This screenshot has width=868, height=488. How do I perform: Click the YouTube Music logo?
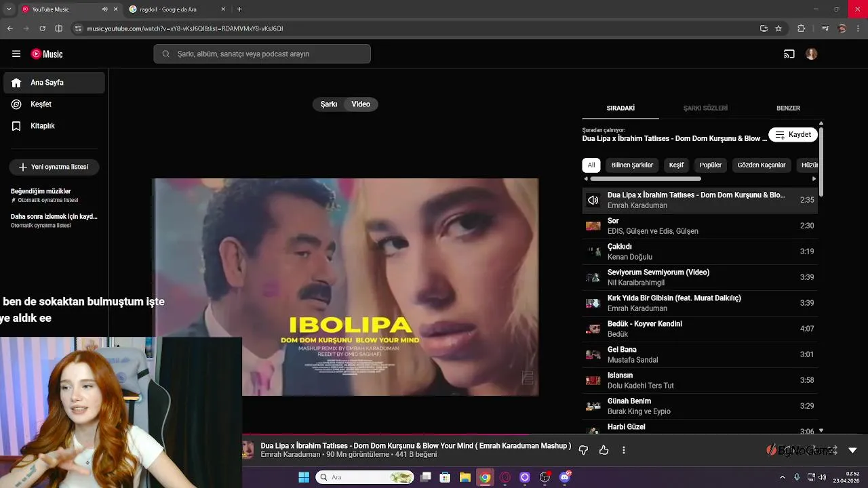(47, 54)
